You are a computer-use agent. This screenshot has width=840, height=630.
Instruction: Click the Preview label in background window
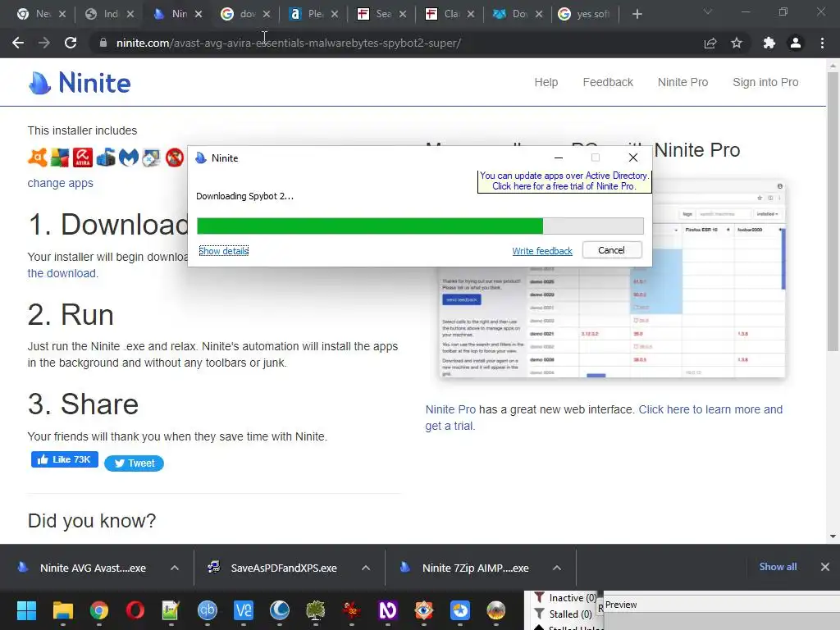pos(621,605)
